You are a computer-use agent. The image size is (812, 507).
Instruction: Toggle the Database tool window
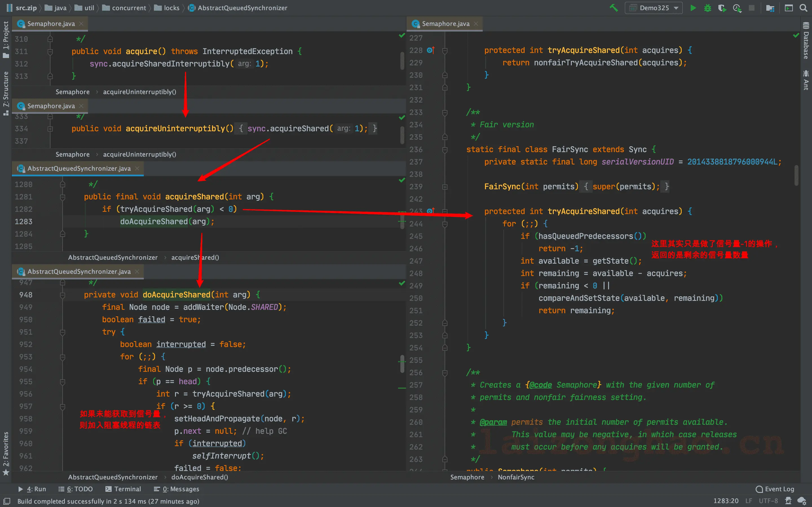click(x=806, y=41)
